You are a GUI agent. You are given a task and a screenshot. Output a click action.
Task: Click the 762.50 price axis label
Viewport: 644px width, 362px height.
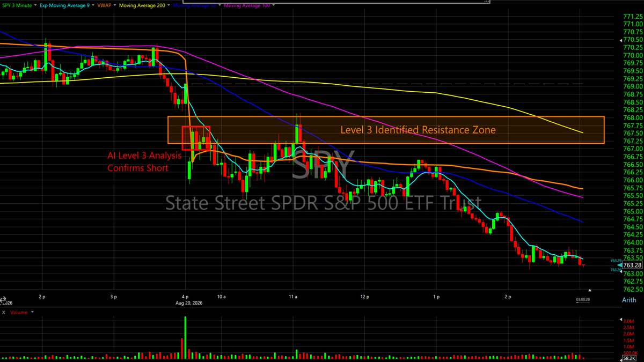tap(633, 289)
